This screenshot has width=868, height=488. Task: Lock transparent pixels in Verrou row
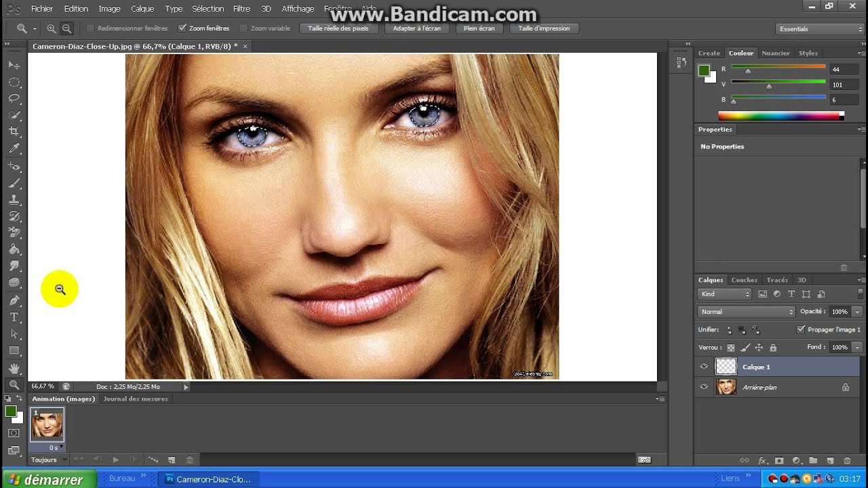click(731, 348)
